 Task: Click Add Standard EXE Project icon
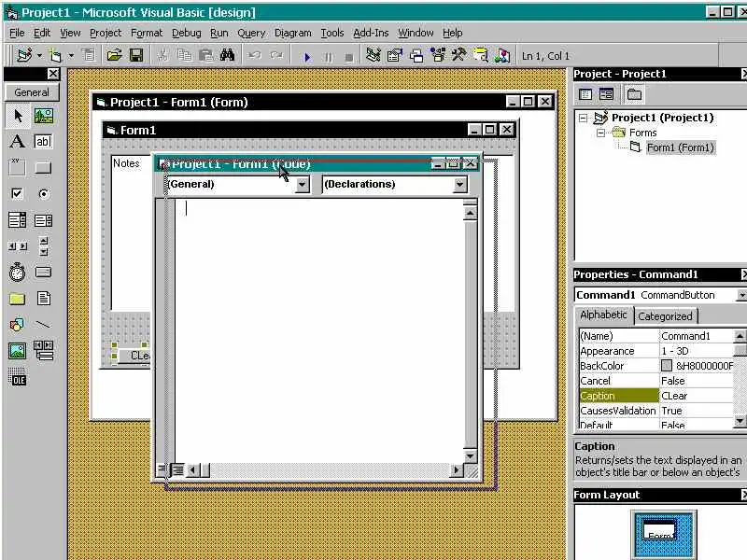(24, 56)
